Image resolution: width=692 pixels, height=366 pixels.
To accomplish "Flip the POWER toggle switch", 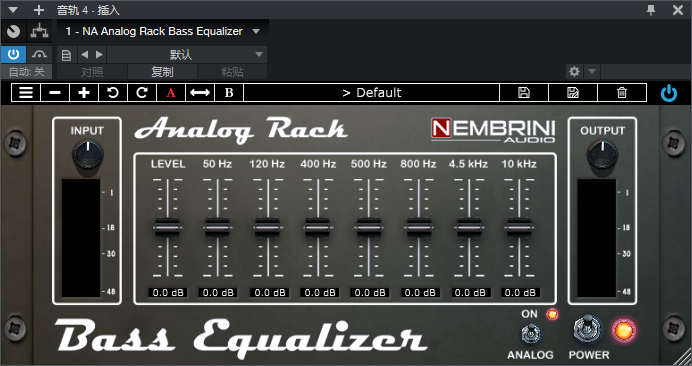I will [587, 329].
